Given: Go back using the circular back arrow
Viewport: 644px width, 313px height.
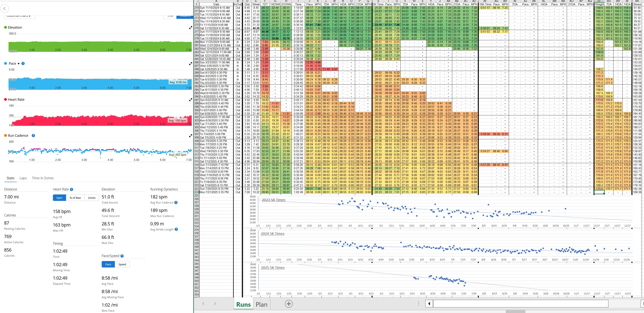Looking at the screenshot, I should pos(5,9).
